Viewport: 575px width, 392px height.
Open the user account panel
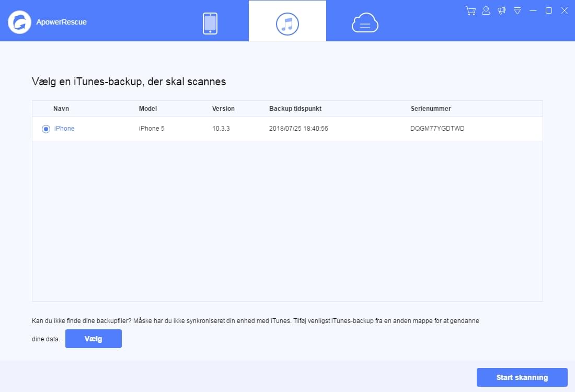click(486, 10)
